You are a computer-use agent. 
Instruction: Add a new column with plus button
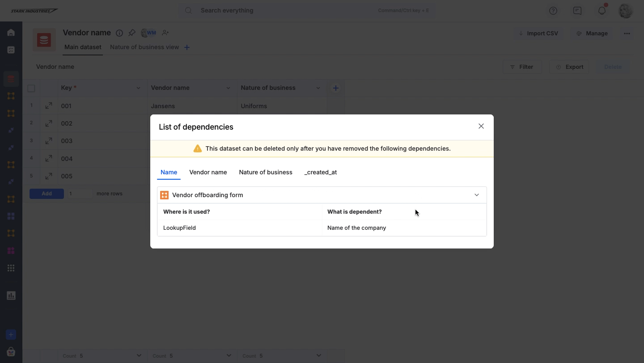point(336,88)
